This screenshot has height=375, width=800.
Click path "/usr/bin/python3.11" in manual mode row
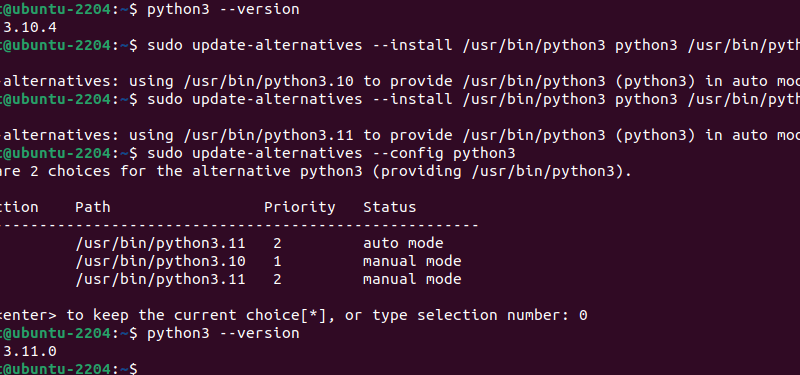click(161, 280)
